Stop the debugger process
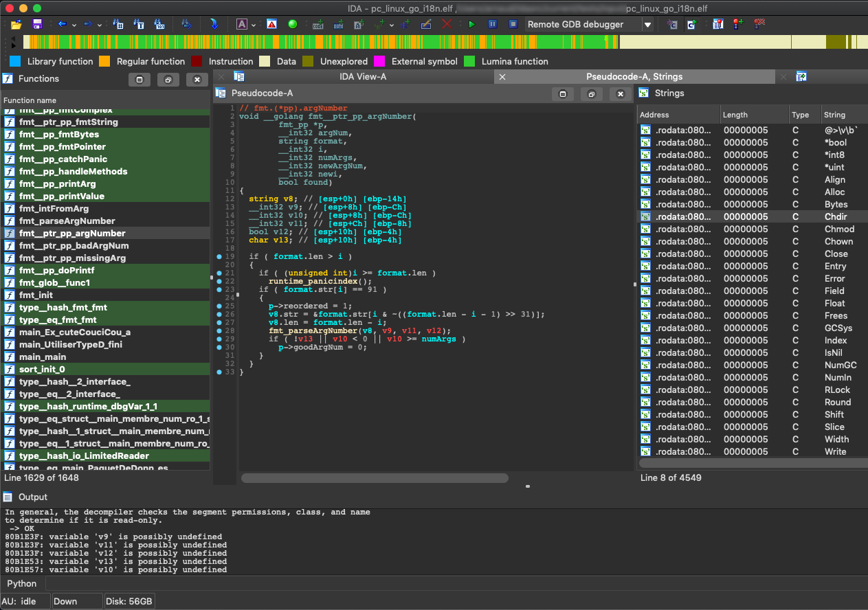 512,23
